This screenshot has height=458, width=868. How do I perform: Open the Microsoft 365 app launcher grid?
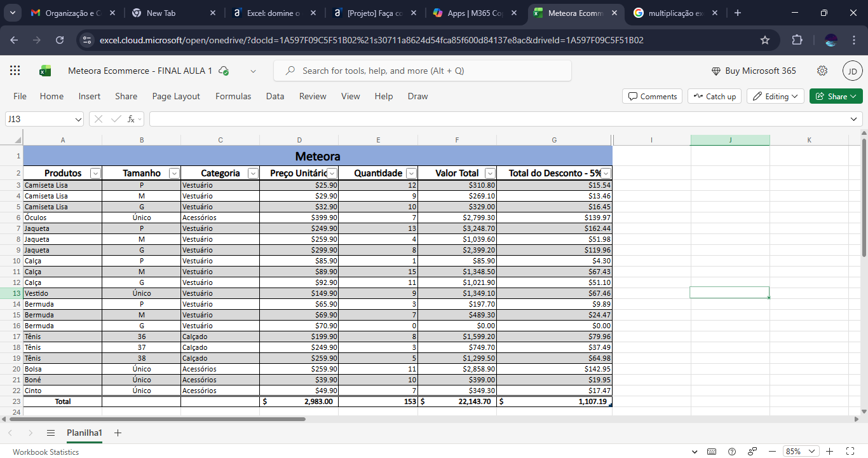coord(15,71)
